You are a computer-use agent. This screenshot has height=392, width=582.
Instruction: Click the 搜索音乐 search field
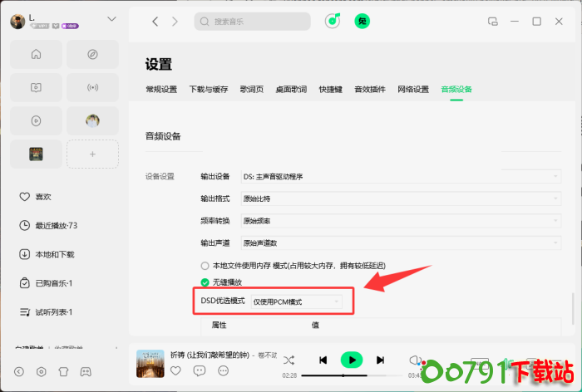click(252, 22)
